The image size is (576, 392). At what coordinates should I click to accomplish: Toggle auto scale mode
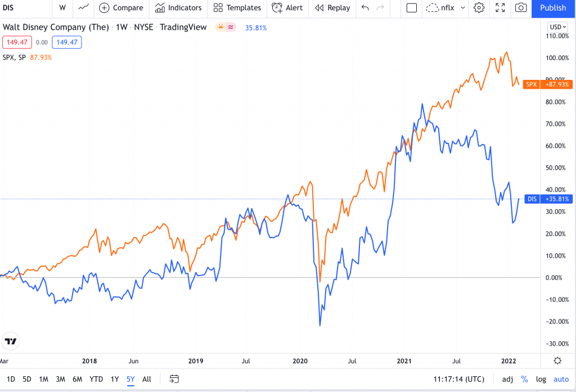[561, 379]
